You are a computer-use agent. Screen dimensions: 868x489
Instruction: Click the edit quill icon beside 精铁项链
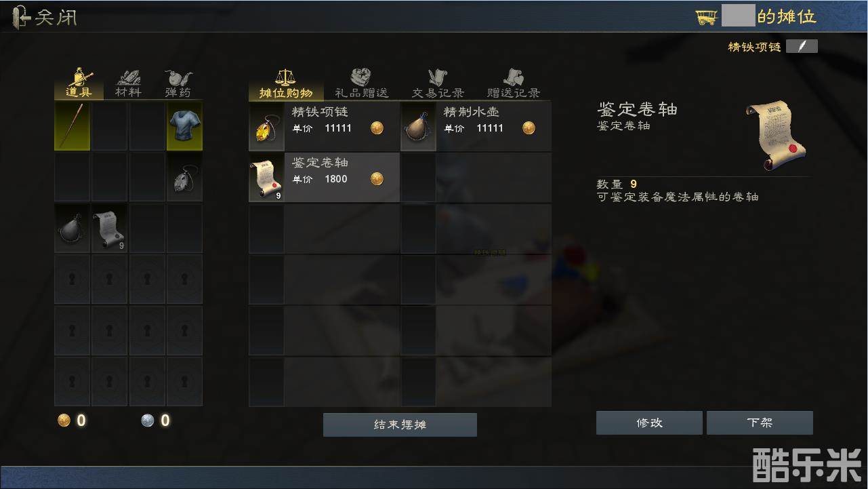(802, 46)
